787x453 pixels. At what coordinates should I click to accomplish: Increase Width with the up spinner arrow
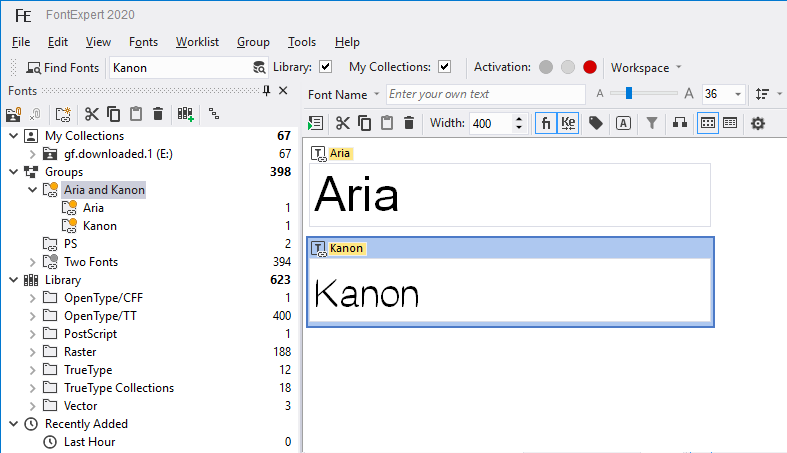(x=519, y=119)
